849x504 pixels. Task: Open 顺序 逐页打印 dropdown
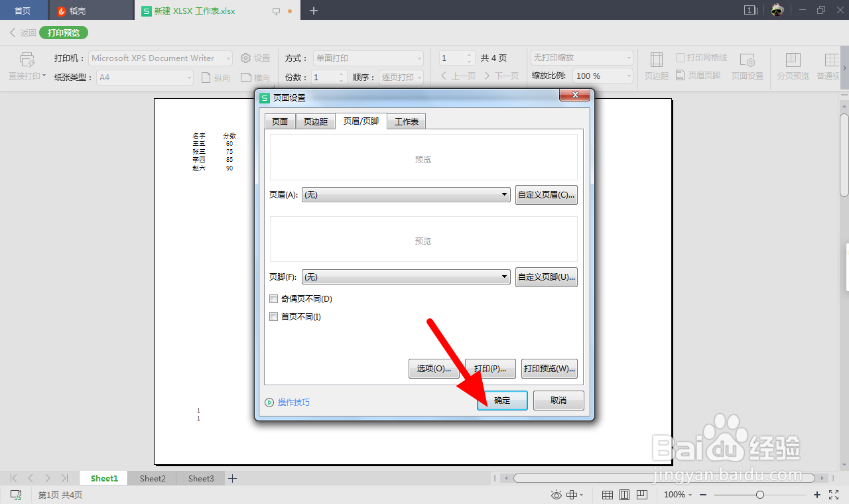tap(401, 78)
